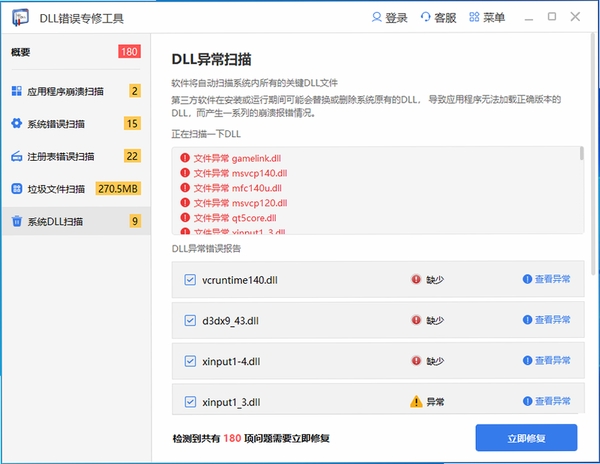
Task: Close the DLL repair tool window
Action: [x=575, y=17]
